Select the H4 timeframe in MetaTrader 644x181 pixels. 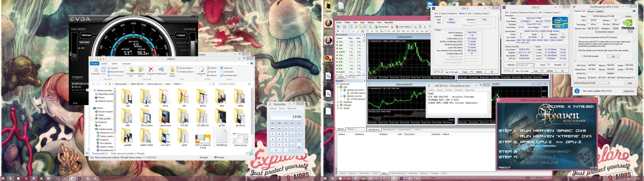tap(413, 31)
